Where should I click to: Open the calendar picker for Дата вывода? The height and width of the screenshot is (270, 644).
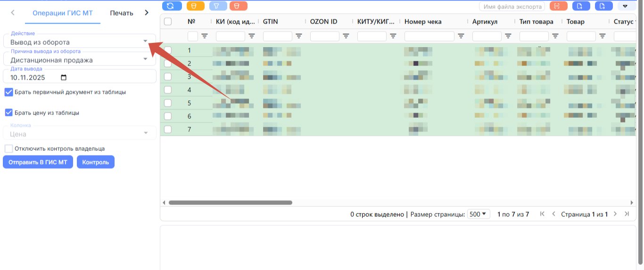click(x=64, y=78)
